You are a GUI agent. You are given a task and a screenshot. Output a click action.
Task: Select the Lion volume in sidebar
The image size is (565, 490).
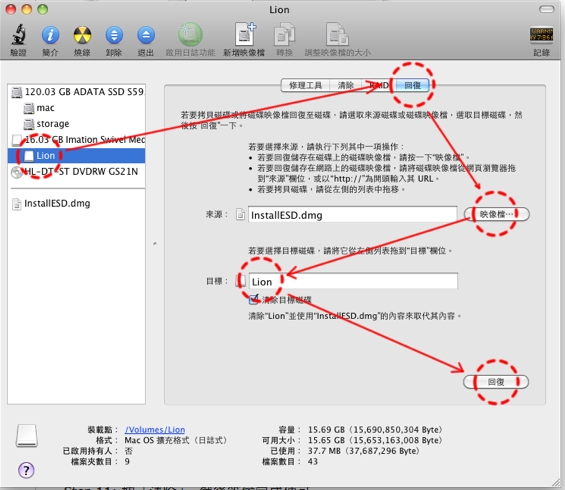[76, 156]
